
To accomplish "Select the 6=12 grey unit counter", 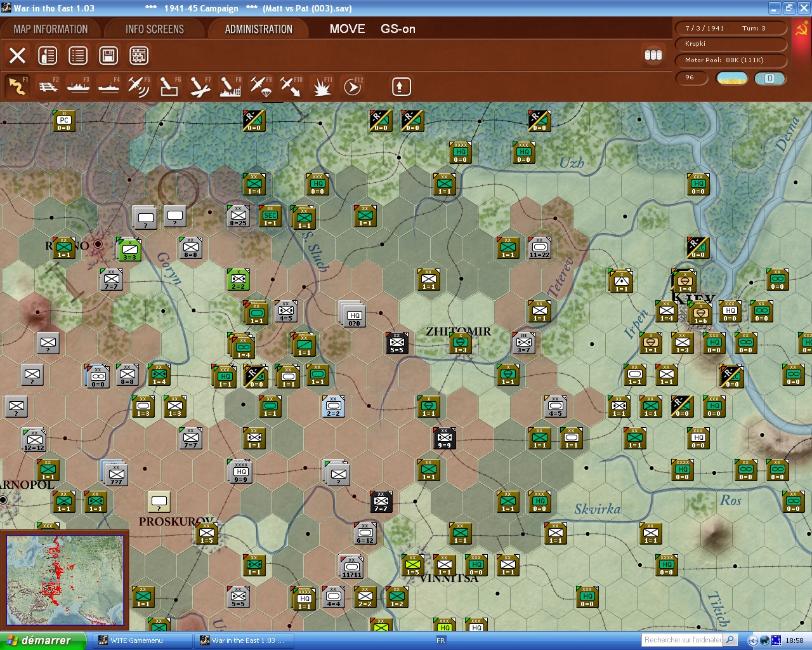I will (365, 533).
